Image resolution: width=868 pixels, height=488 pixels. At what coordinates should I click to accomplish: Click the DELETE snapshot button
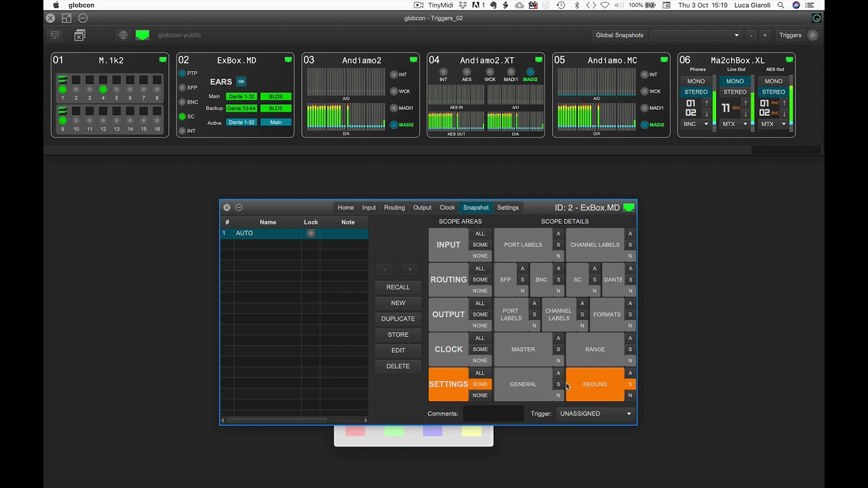tap(398, 366)
